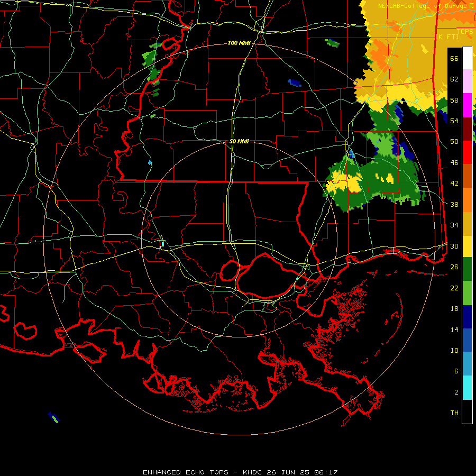Click the bright yellow legend swatch
Viewport: 476px width, 476px height.
tap(467, 246)
